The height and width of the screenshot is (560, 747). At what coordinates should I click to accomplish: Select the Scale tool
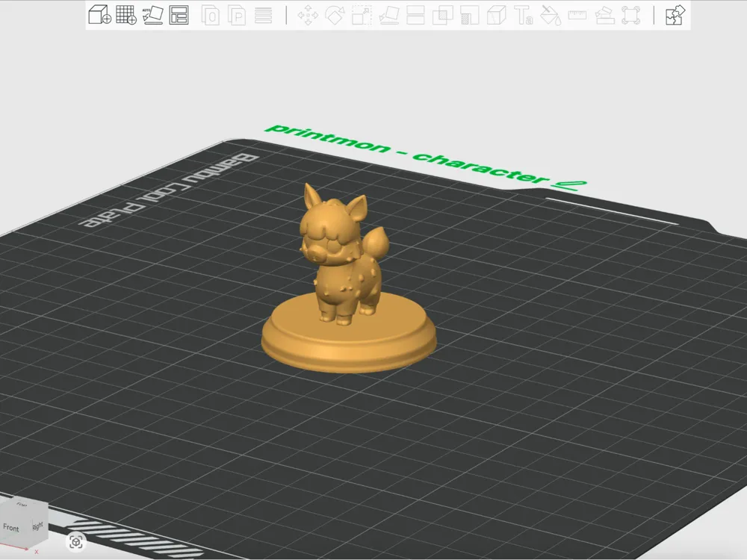(362, 15)
